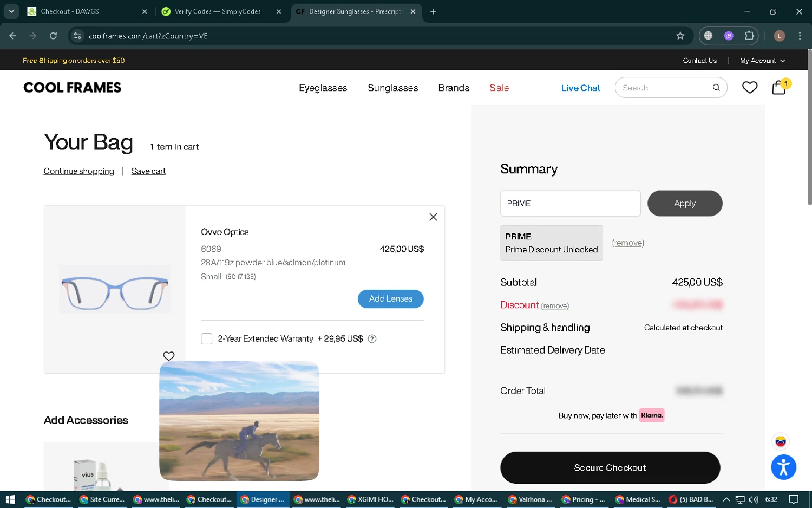
Task: Remove the Discount line in Summary
Action: [x=555, y=306]
